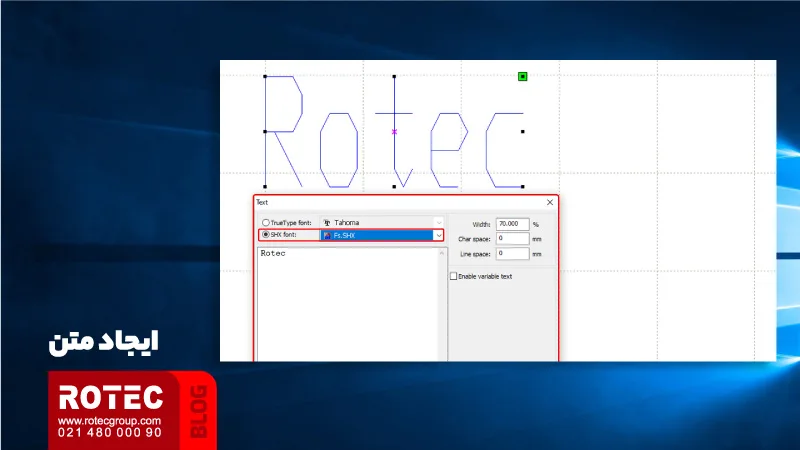Click the green square handle on canvas
Screen dimensions: 800x450
522,77
